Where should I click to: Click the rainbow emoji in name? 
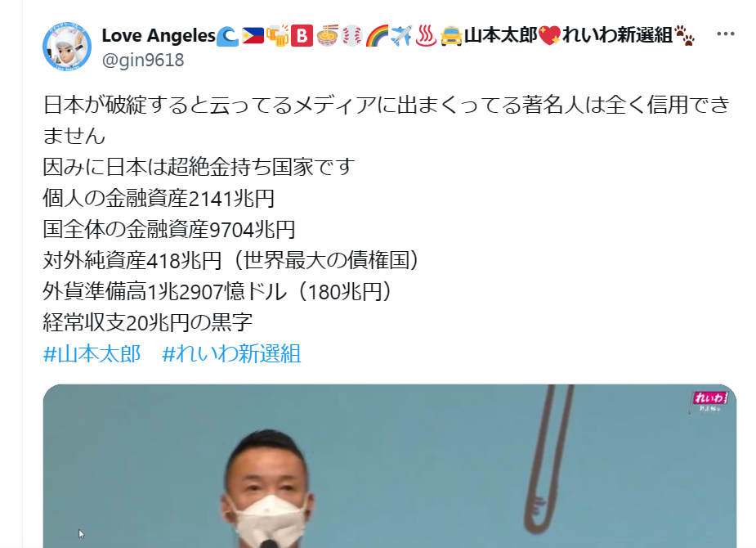pyautogui.click(x=377, y=36)
